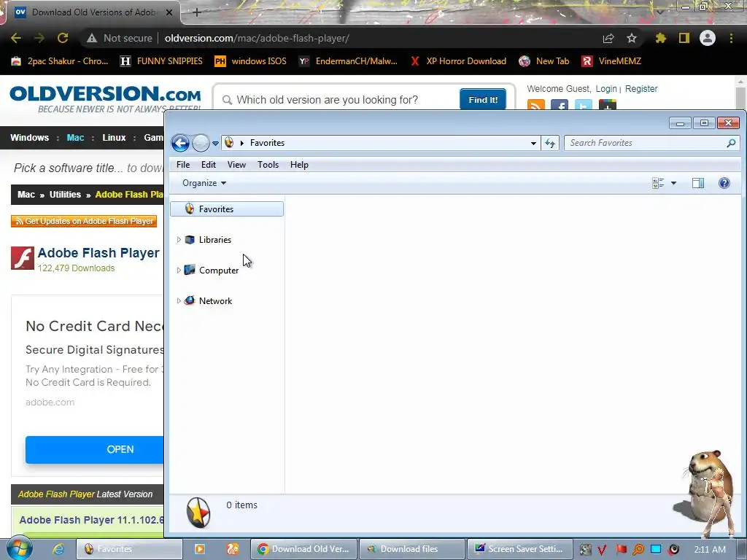747x560 pixels.
Task: Click the Favorites breadcrumb chevron arrow
Action: pos(242,143)
